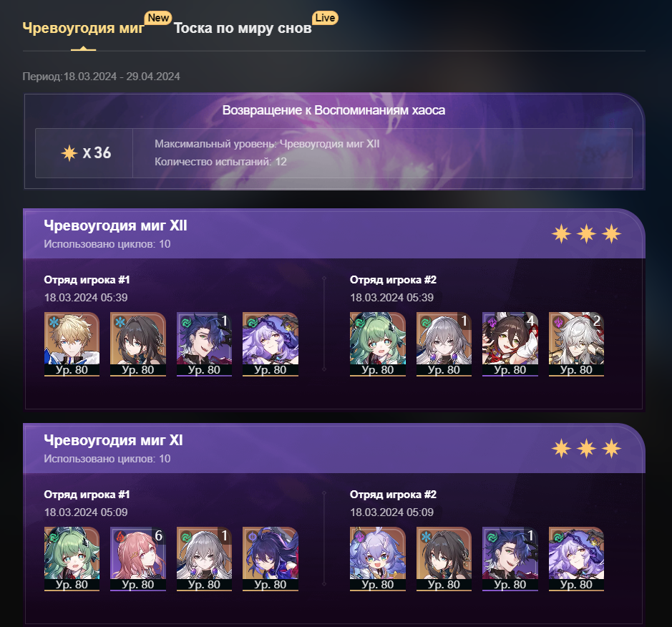Click dark-blue-haired character in XI team #1

click(271, 559)
